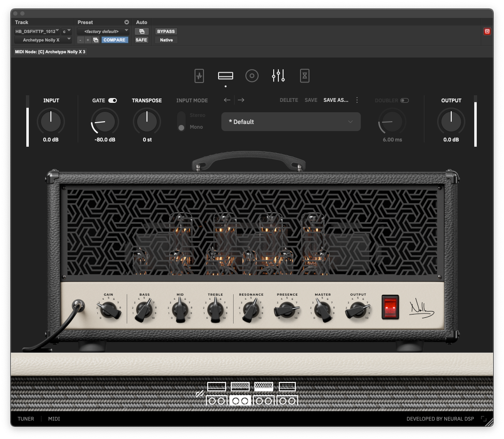Screen dimensions: 504x439
Task: Open the cabinet speaker section icon
Action: point(252,76)
